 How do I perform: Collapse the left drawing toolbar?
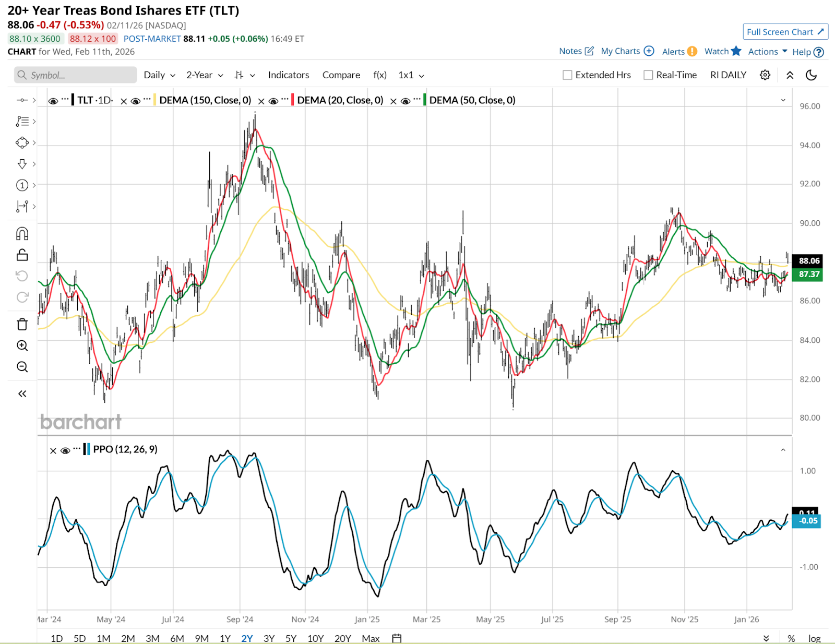click(x=22, y=393)
